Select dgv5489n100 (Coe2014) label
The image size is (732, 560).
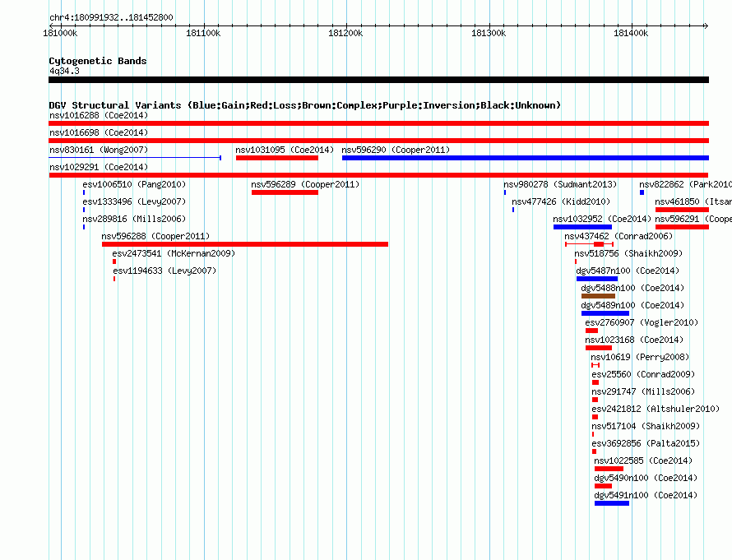tap(632, 305)
